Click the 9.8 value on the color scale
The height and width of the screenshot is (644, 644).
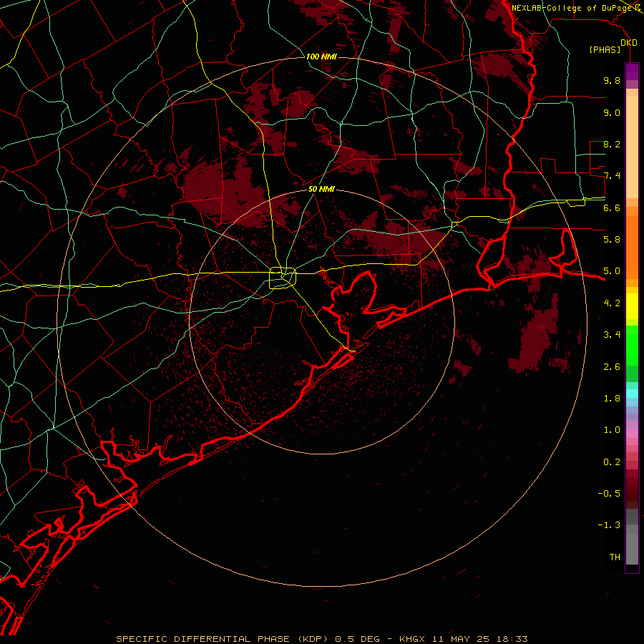pos(612,80)
